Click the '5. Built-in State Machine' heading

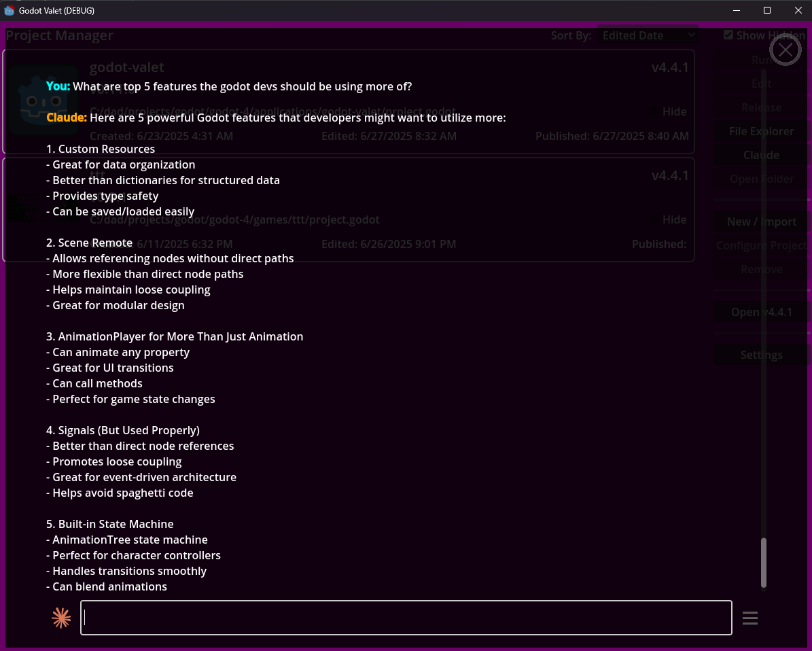pyautogui.click(x=110, y=524)
